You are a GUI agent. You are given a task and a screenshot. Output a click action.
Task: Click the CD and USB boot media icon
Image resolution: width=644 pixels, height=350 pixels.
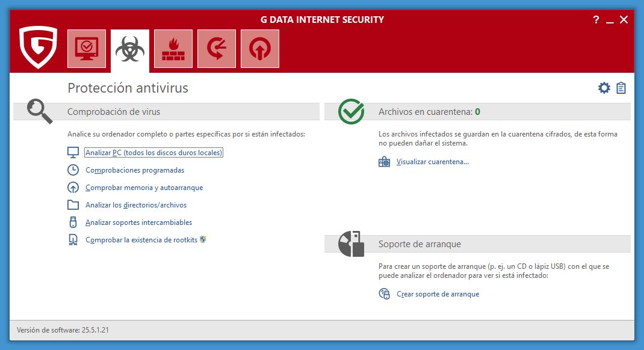point(351,244)
